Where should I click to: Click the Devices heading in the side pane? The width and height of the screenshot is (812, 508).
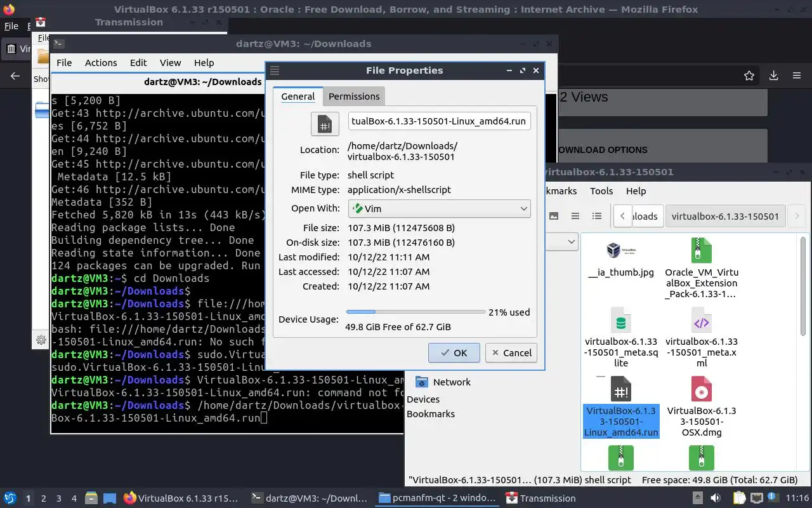[x=423, y=399]
